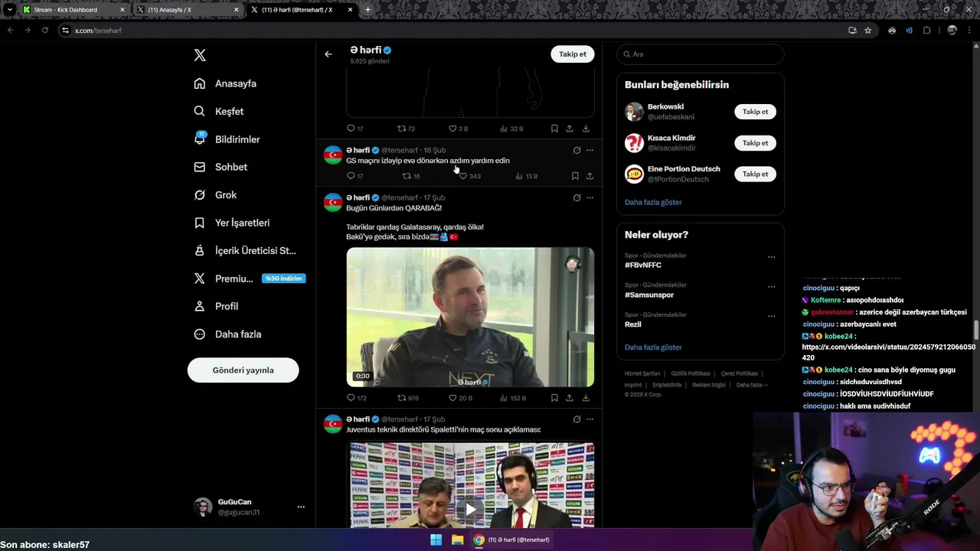Download icon on QARABAĞ post

click(x=586, y=398)
